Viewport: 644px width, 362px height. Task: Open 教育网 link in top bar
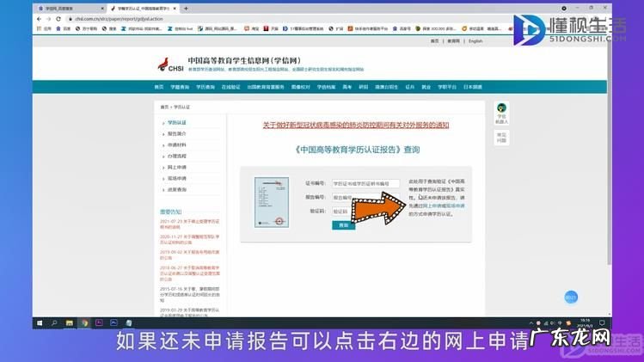pos(453,41)
